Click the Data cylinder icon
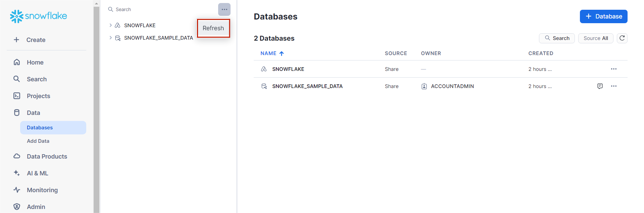This screenshot has height=213, width=644. 17,113
